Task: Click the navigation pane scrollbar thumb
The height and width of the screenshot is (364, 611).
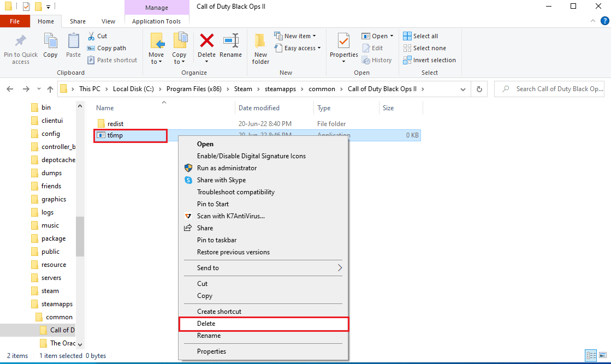Action: click(x=80, y=236)
